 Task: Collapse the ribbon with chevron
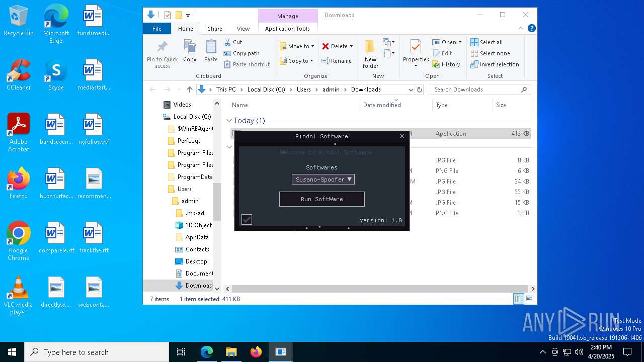pos(521,29)
